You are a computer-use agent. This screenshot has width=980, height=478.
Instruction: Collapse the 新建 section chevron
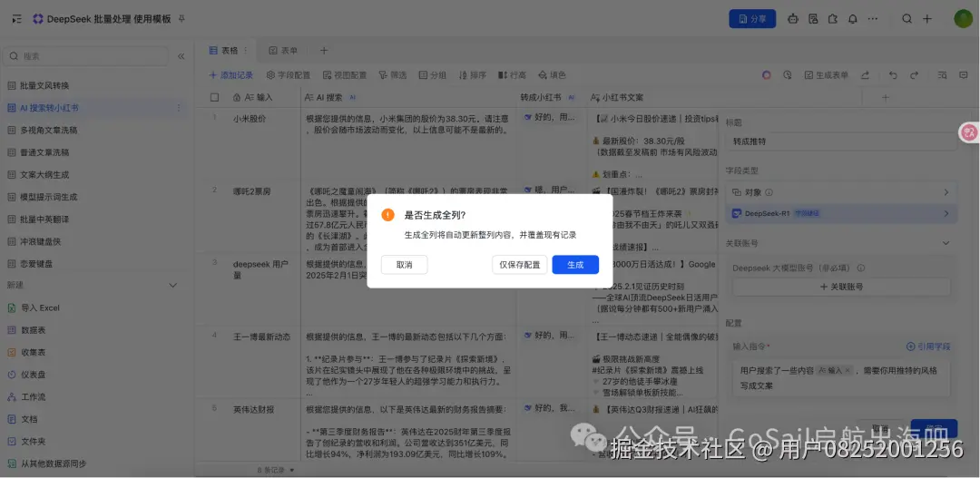pos(173,286)
